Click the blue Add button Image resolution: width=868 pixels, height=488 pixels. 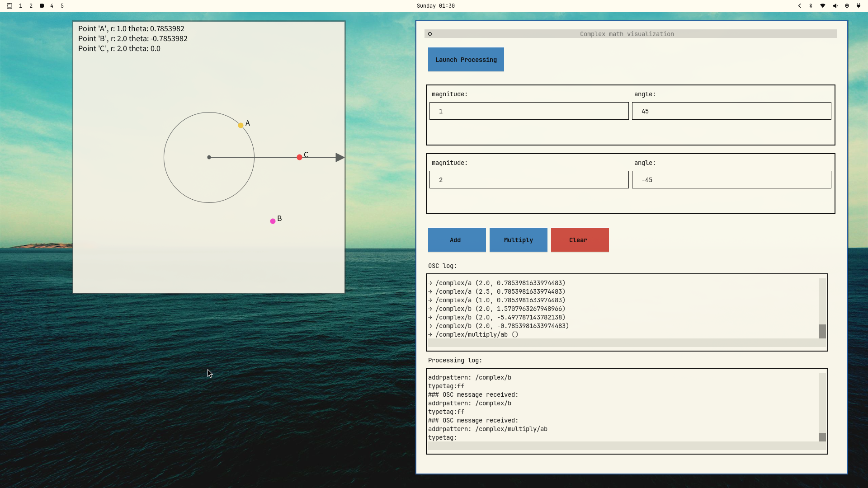click(457, 240)
